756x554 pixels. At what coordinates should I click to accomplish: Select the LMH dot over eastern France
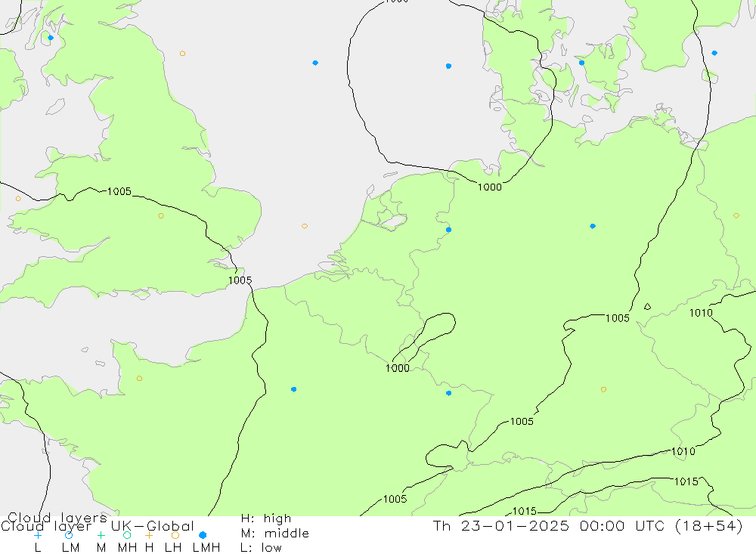(448, 394)
